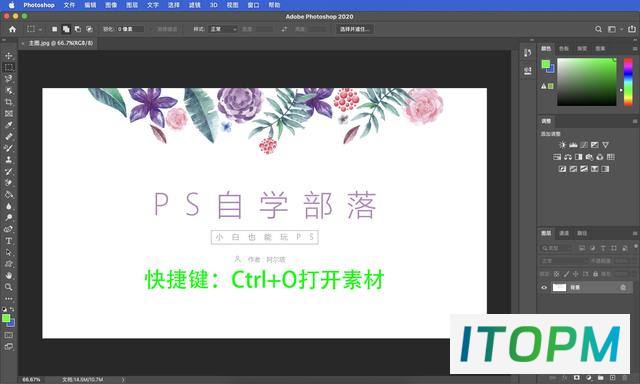Image resolution: width=640 pixels, height=384 pixels.
Task: Toggle Quick Mask mode
Action: (9, 335)
